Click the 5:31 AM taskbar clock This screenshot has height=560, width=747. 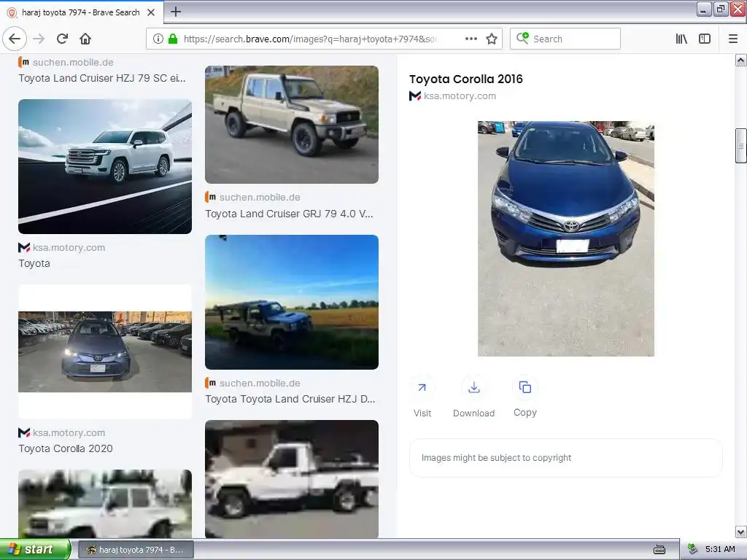click(x=720, y=550)
